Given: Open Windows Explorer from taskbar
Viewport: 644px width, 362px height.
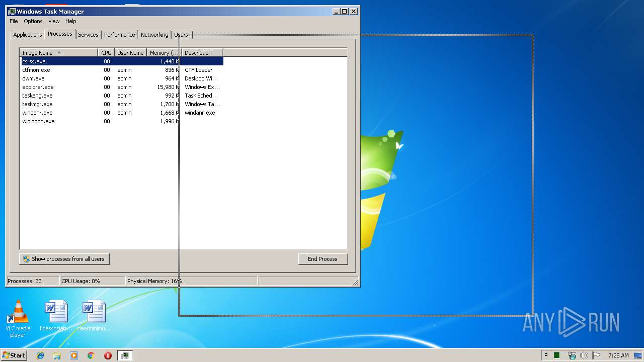Looking at the screenshot, I should pyautogui.click(x=57, y=355).
